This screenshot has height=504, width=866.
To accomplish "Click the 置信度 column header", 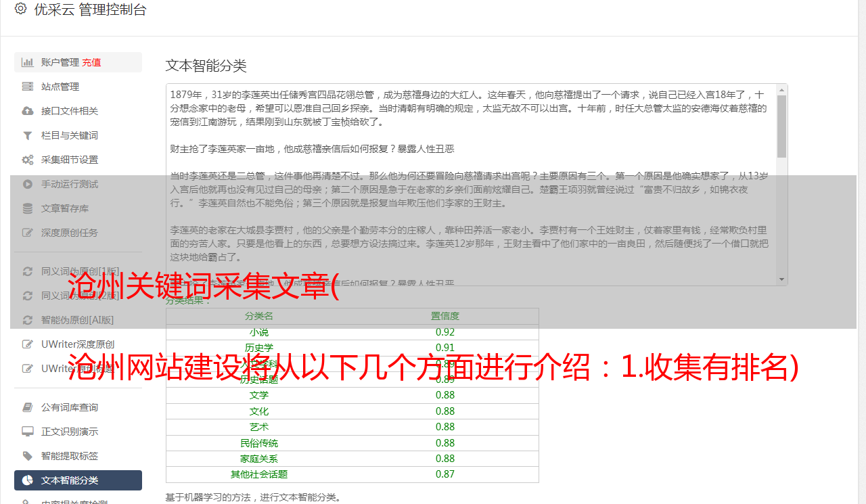I will point(445,316).
